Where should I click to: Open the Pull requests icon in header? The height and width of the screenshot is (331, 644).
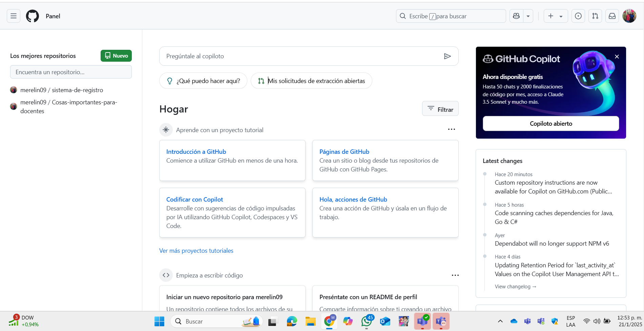pos(595,16)
